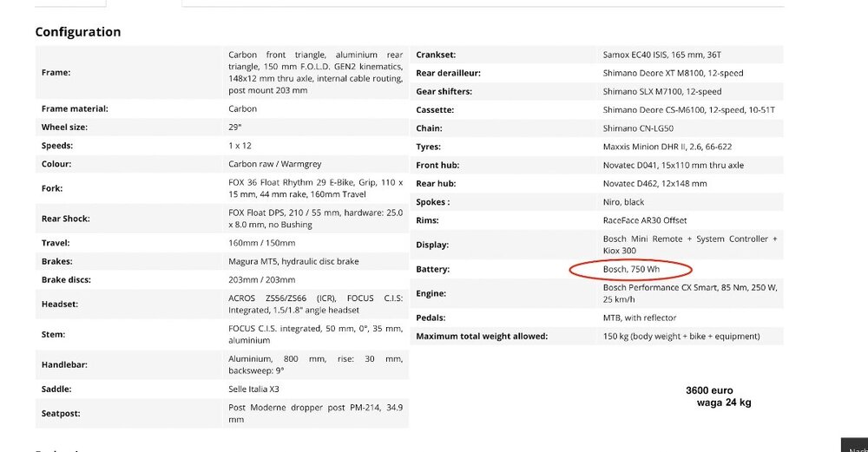Image resolution: width=868 pixels, height=452 pixels.
Task: Select the Magura MT5 brakes value
Action: pyautogui.click(x=293, y=261)
